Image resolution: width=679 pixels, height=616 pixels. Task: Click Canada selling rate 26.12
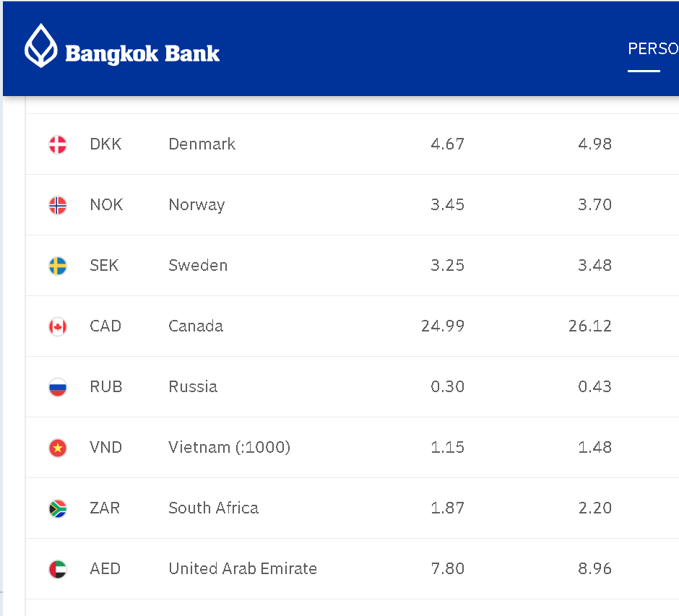click(x=589, y=326)
